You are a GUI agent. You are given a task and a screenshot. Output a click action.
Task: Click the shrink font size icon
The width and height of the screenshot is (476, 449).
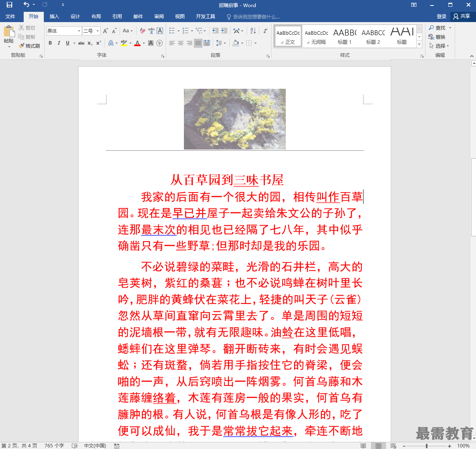[114, 31]
